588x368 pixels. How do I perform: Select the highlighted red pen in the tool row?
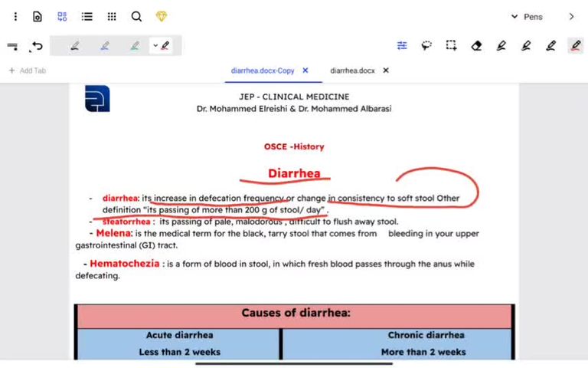[x=576, y=46]
